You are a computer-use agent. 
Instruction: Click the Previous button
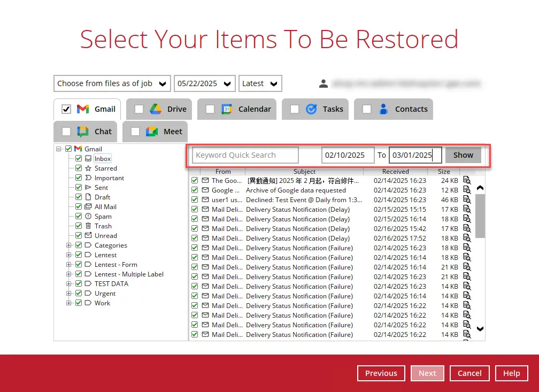tap(381, 373)
